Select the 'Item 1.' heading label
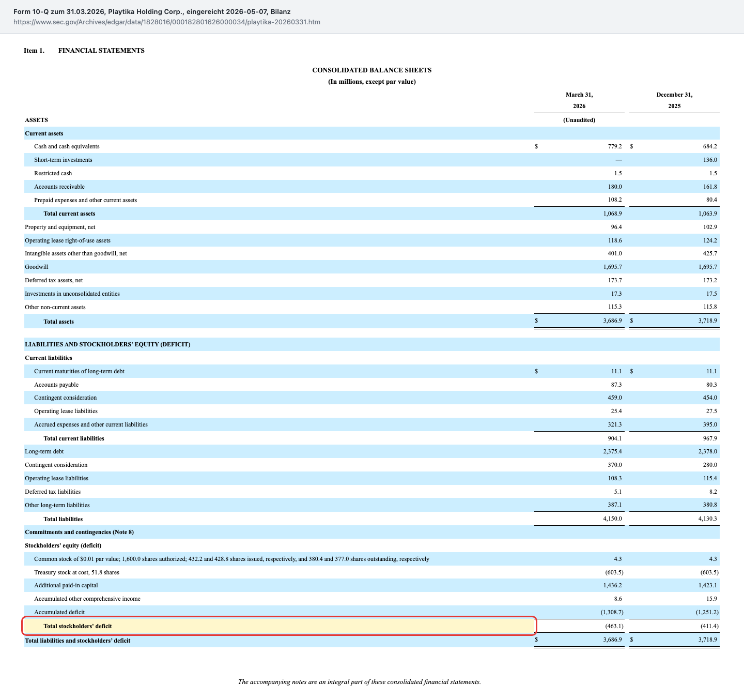 pos(34,50)
